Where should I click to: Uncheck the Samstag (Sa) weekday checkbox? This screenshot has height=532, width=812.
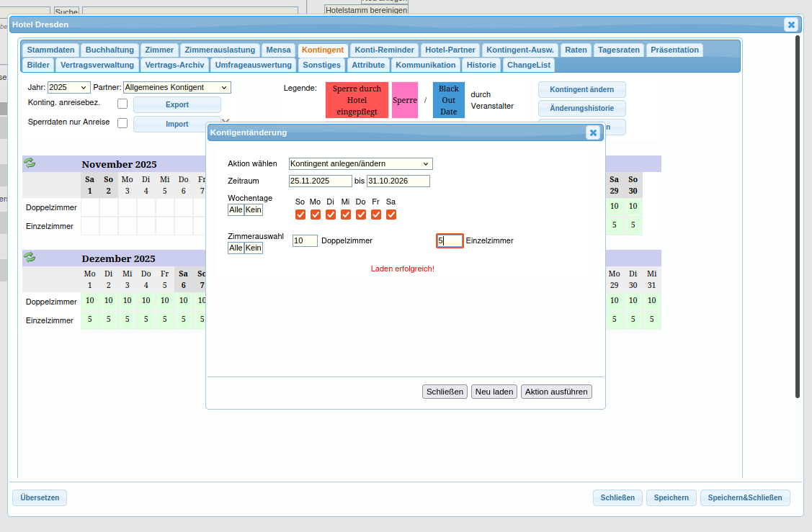pyautogui.click(x=391, y=215)
